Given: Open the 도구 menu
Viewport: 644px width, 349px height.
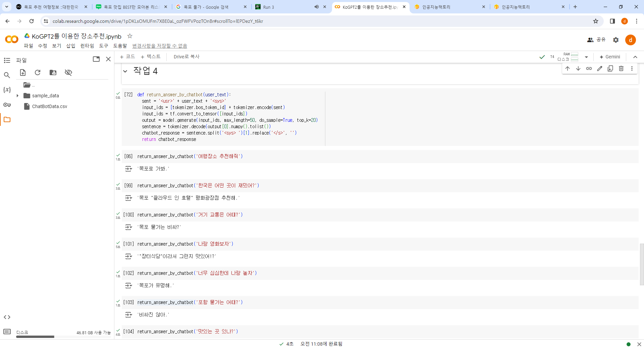Looking at the screenshot, I should pyautogui.click(x=103, y=46).
